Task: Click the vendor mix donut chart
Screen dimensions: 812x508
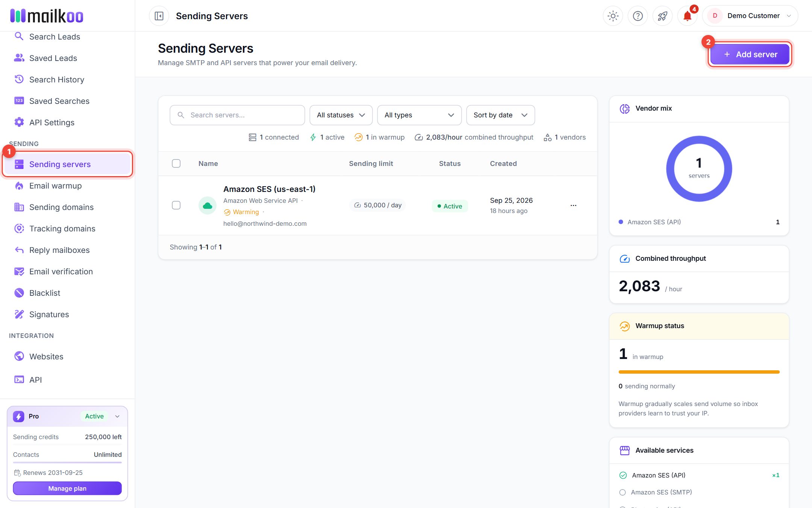Action: tap(699, 169)
